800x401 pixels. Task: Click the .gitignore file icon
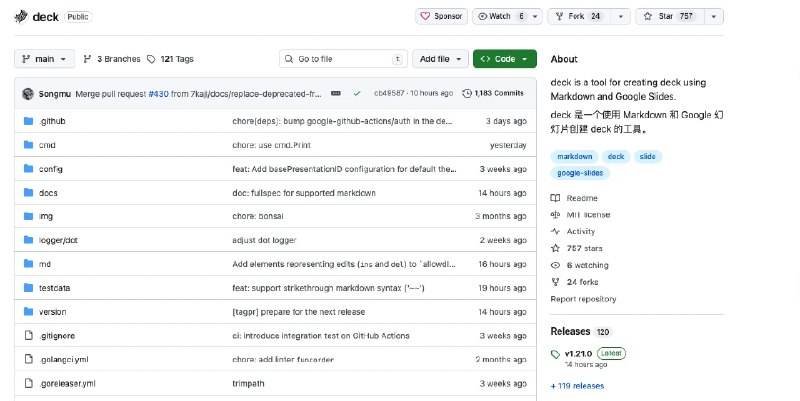coord(29,336)
